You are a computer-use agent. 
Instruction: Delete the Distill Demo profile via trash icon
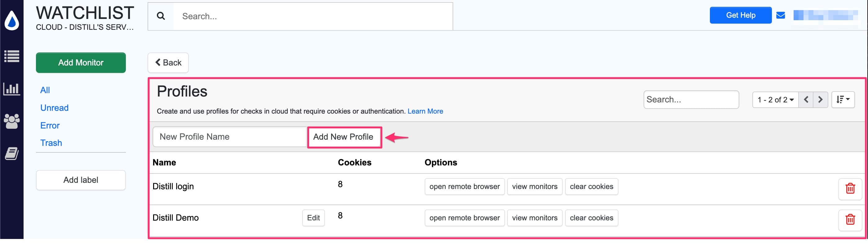[x=850, y=220]
